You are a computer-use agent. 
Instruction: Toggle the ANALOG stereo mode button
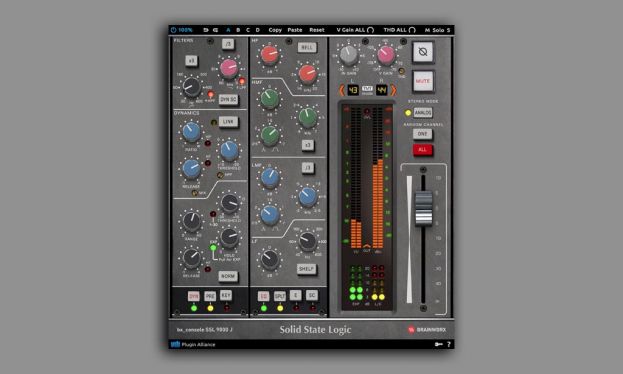pos(423,113)
